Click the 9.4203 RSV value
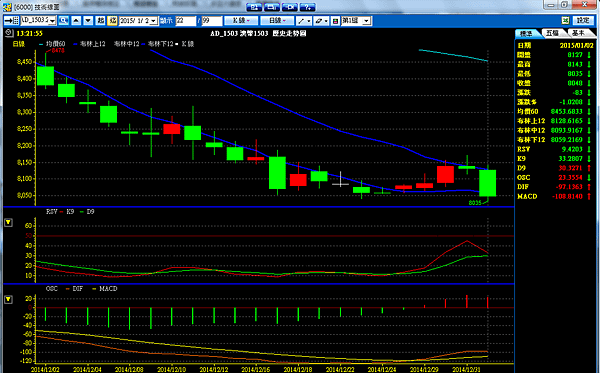Image resolution: width=600 pixels, height=373 pixels. point(572,149)
